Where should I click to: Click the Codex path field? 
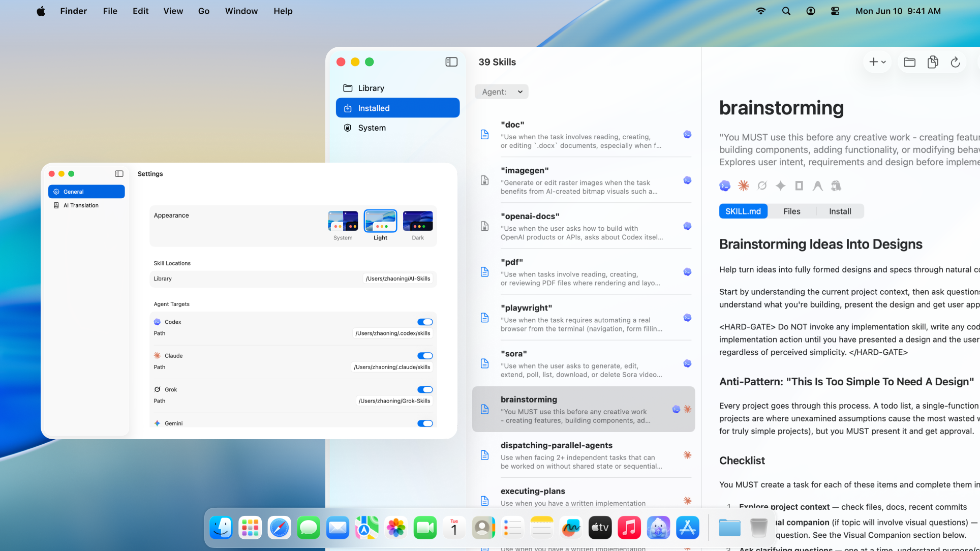pyautogui.click(x=393, y=333)
